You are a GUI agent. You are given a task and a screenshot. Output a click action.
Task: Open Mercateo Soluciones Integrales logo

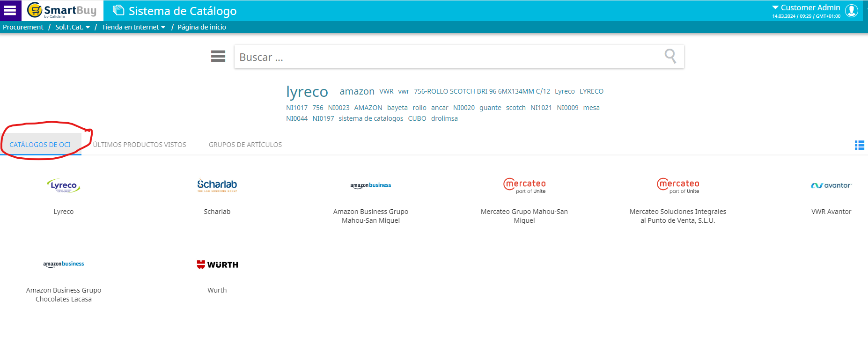678,185
